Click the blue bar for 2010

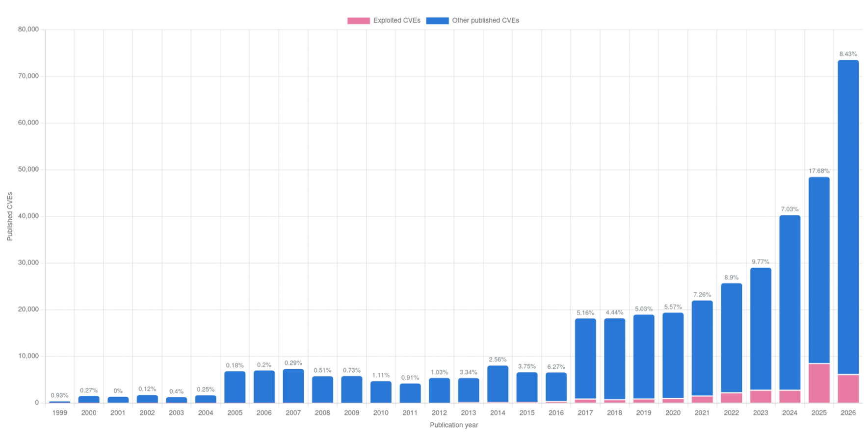381,392
